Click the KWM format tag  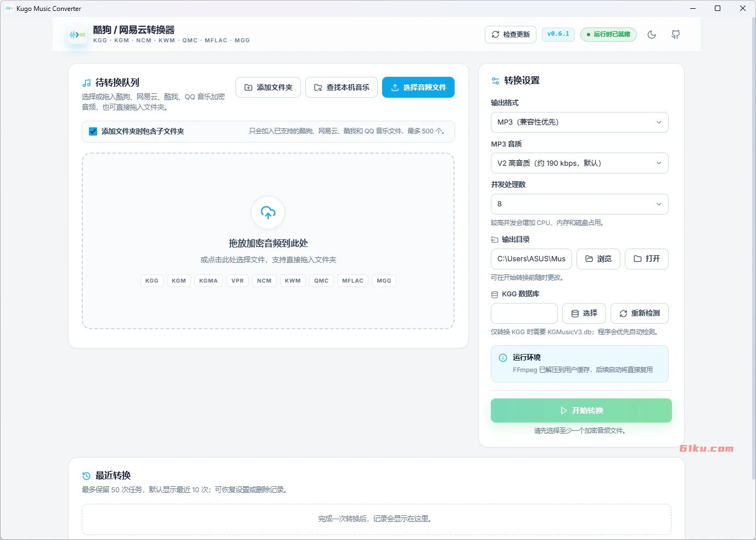(x=293, y=280)
